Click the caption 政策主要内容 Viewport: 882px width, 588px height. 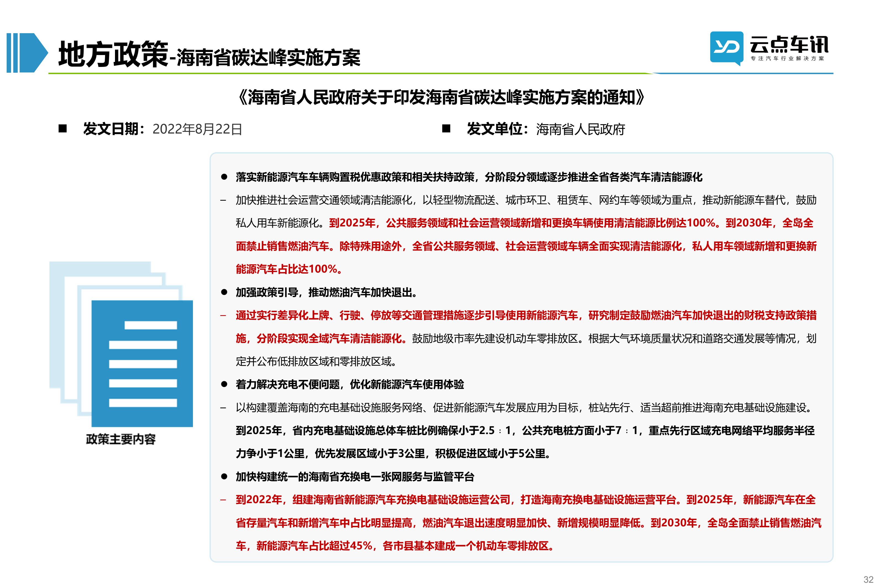121,439
